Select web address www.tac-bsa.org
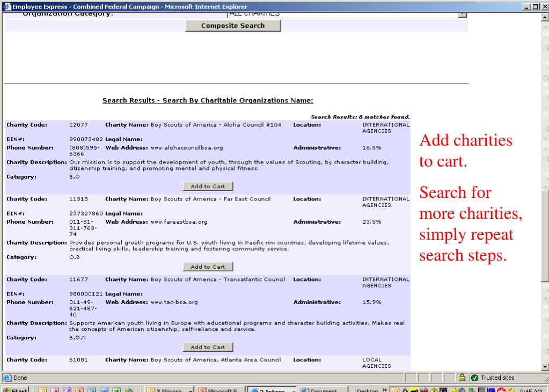Viewport: 549px width, 392px height. click(174, 302)
